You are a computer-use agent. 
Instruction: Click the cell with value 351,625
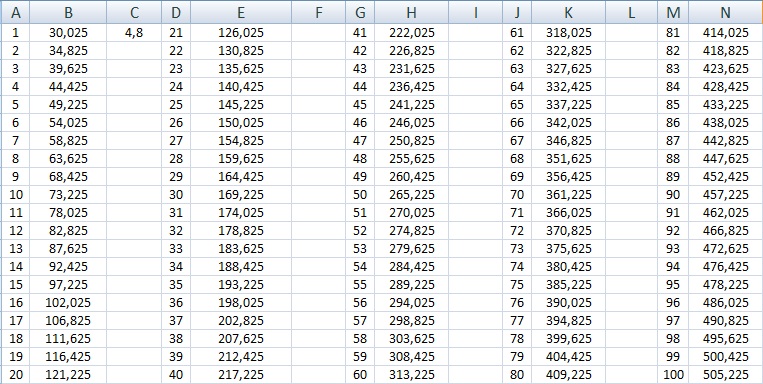[568, 159]
